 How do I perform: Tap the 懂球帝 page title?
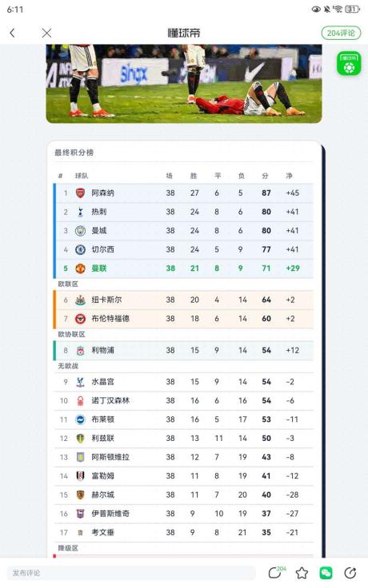(x=184, y=33)
